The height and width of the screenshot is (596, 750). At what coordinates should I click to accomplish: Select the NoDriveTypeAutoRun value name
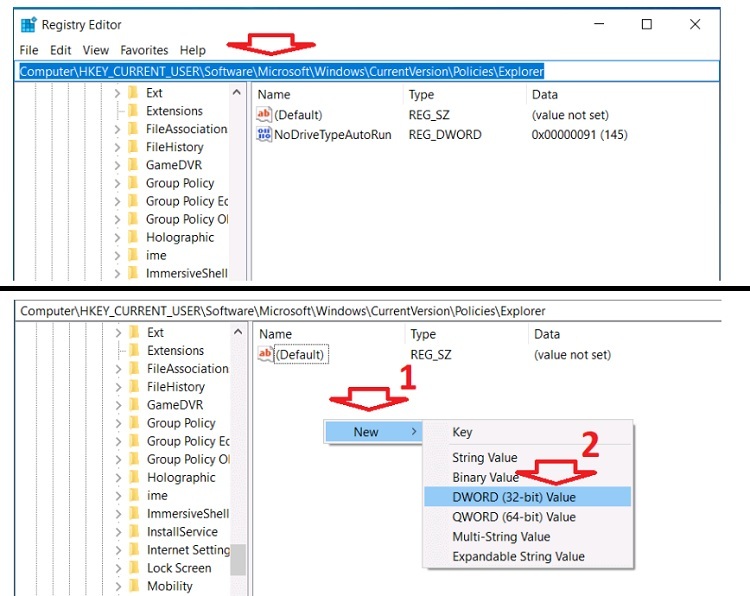(332, 135)
